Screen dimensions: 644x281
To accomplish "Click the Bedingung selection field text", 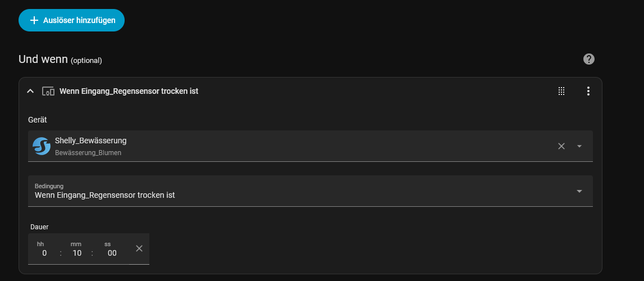I will coord(105,195).
